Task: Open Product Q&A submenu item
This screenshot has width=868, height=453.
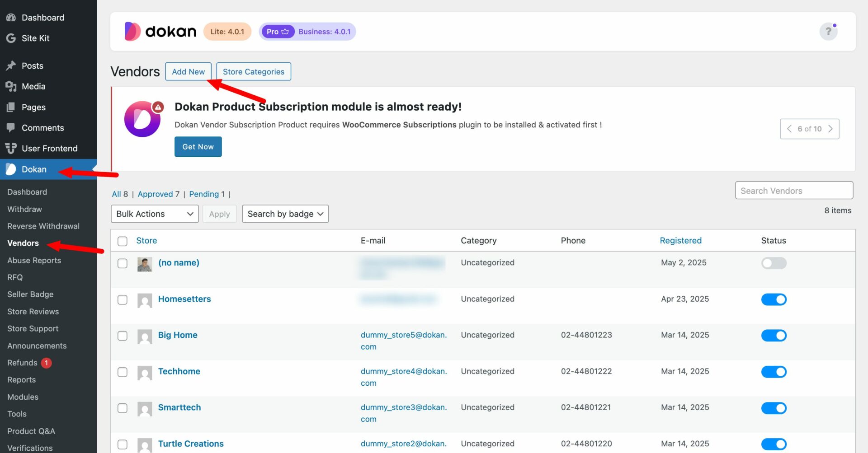Action: 31,431
